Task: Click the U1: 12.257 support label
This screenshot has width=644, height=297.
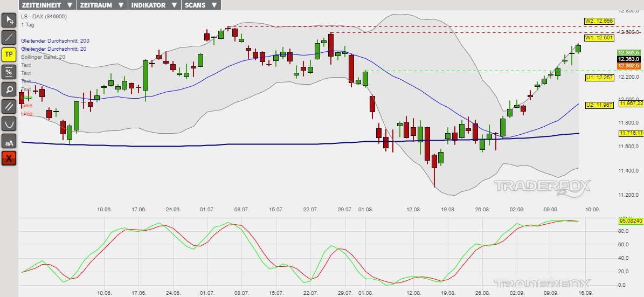Action: 599,77
